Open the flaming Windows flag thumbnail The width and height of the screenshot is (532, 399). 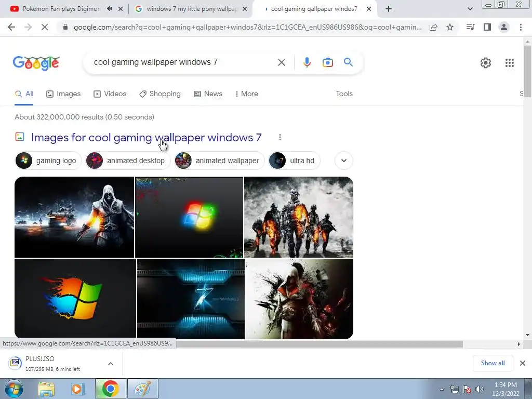pos(75,299)
